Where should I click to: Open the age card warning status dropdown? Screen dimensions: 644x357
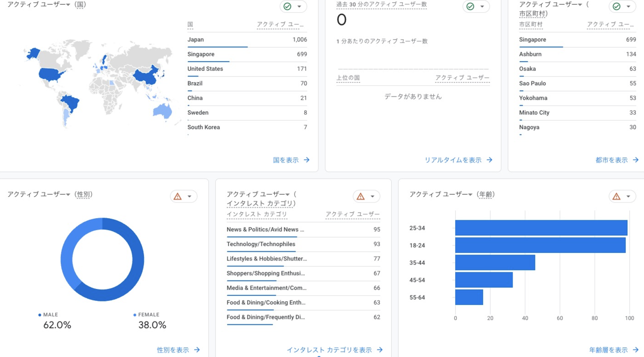tap(623, 196)
